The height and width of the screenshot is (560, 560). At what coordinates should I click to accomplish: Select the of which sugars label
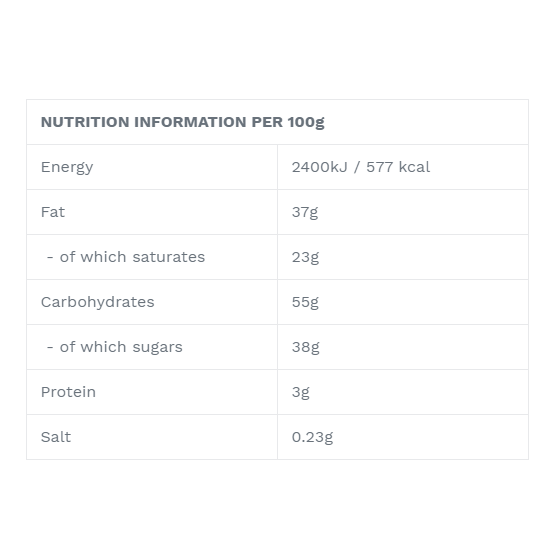(115, 348)
